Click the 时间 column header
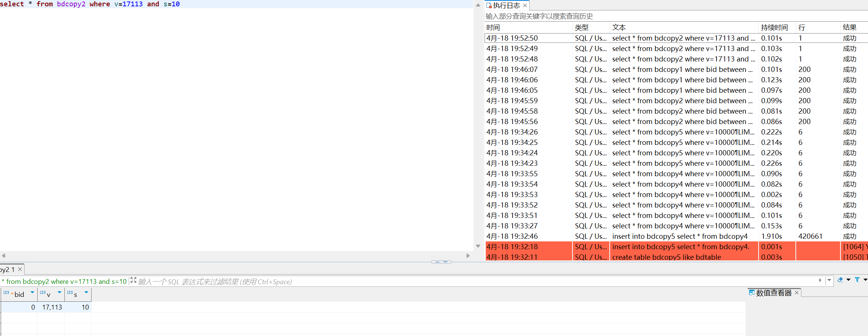This screenshot has height=336, width=868. [x=493, y=28]
